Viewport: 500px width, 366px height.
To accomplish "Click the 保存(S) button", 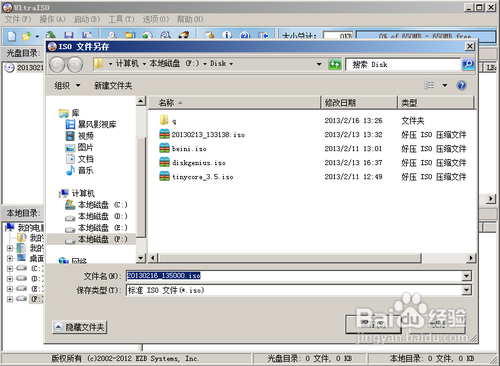I will point(373,324).
